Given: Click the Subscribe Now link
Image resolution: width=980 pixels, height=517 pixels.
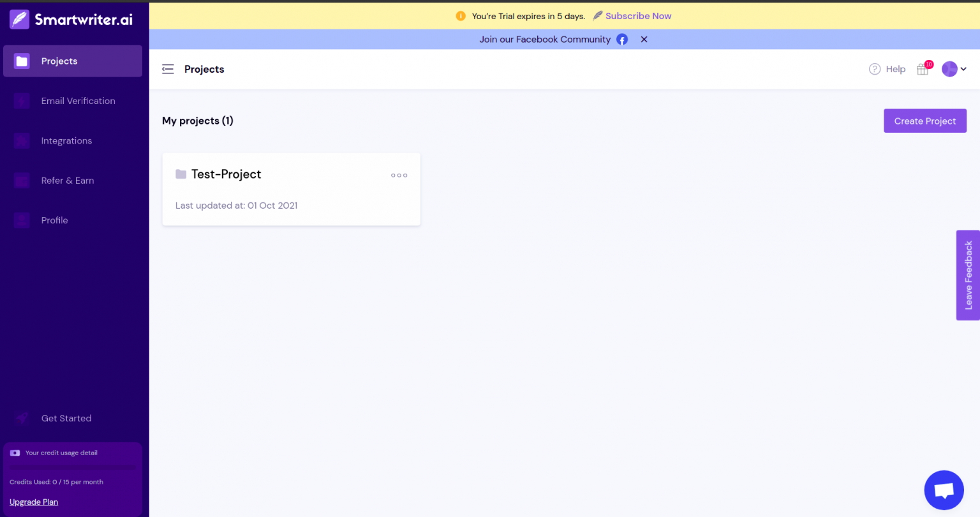Looking at the screenshot, I should [638, 15].
